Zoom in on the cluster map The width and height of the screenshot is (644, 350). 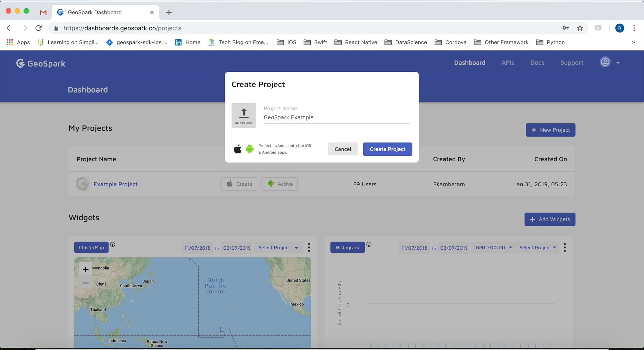pyautogui.click(x=86, y=269)
